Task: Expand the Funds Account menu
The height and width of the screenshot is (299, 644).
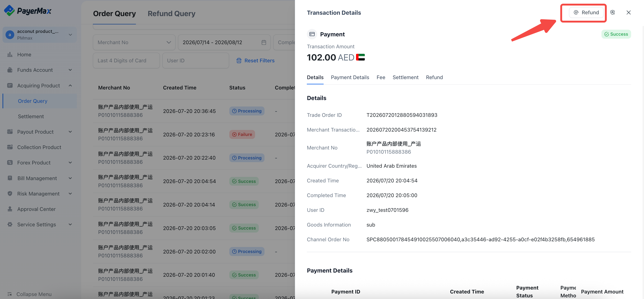Action: (x=40, y=70)
